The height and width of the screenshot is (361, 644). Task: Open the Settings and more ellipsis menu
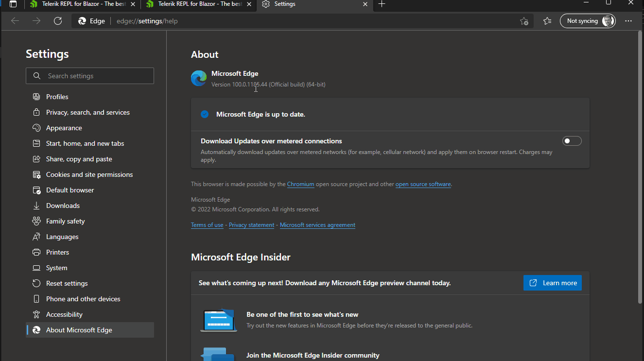pyautogui.click(x=628, y=21)
